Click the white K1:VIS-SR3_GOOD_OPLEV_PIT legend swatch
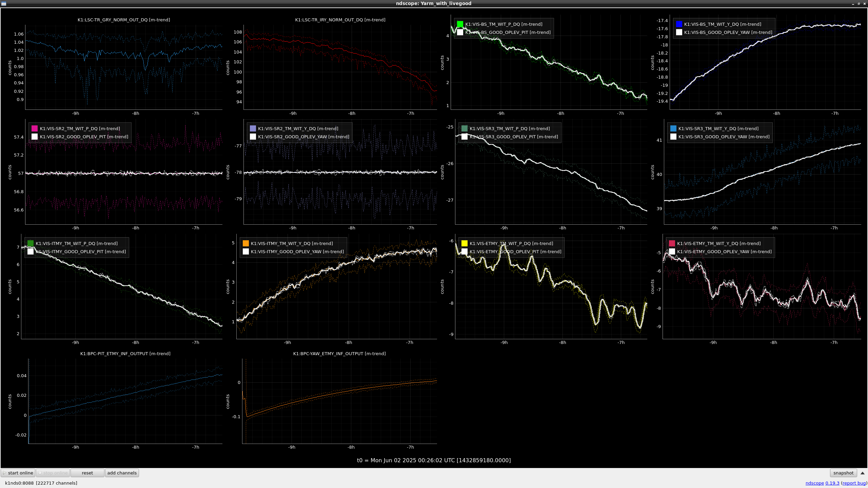Viewport: 868px width, 488px height. [x=465, y=137]
